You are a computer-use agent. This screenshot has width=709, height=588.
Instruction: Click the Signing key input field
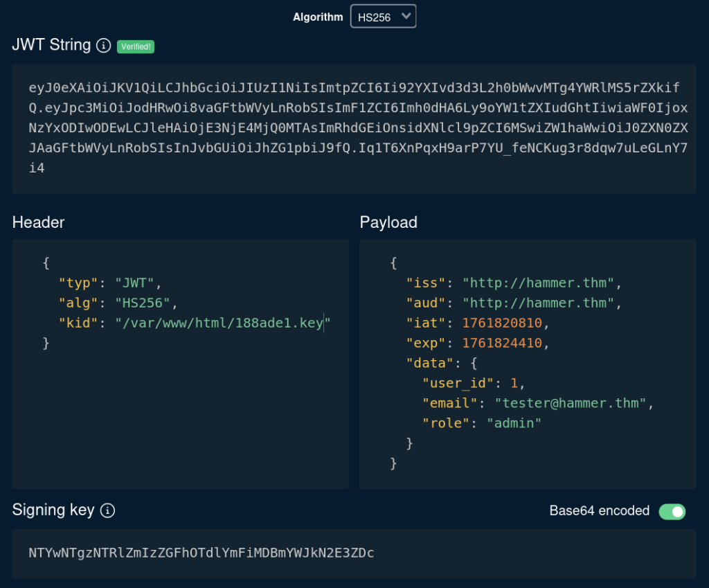point(354,553)
